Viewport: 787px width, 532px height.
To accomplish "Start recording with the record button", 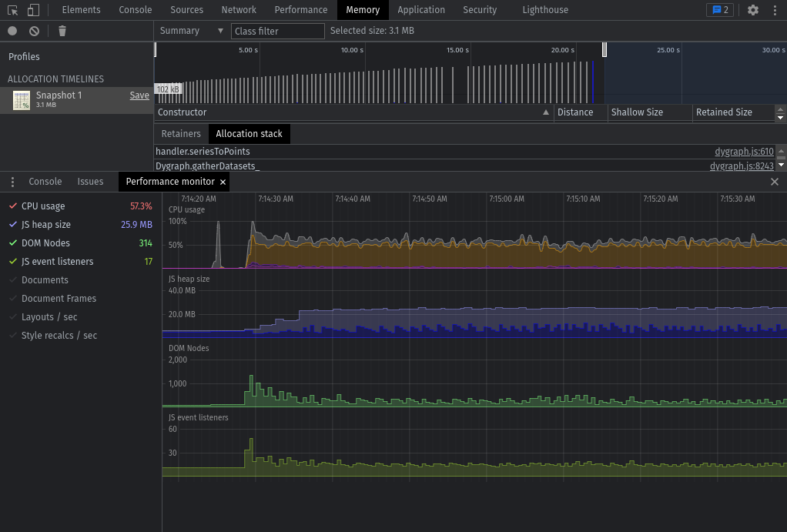I will click(x=12, y=31).
